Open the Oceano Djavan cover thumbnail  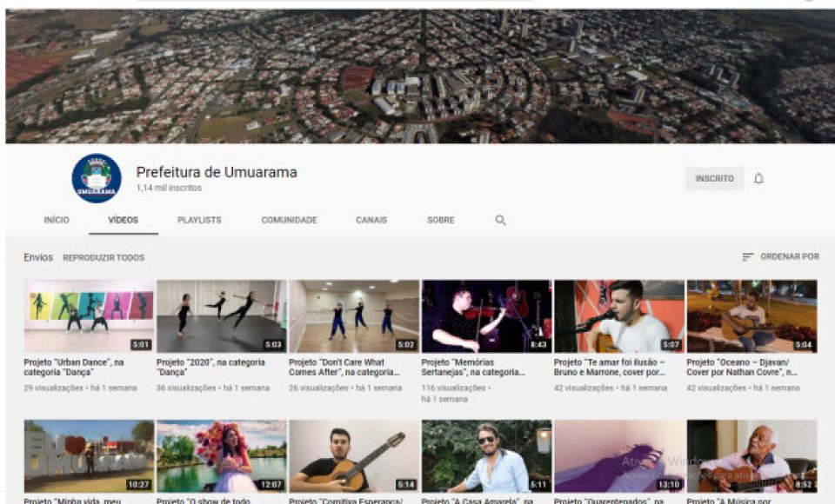[751, 316]
